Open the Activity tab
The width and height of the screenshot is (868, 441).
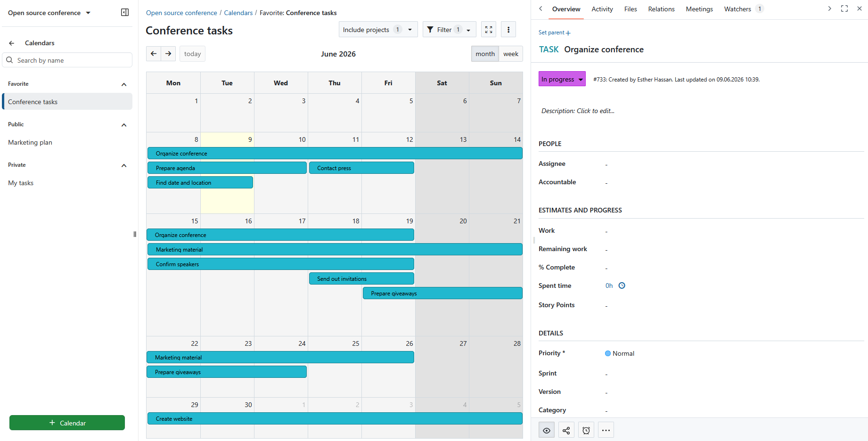tap(602, 9)
